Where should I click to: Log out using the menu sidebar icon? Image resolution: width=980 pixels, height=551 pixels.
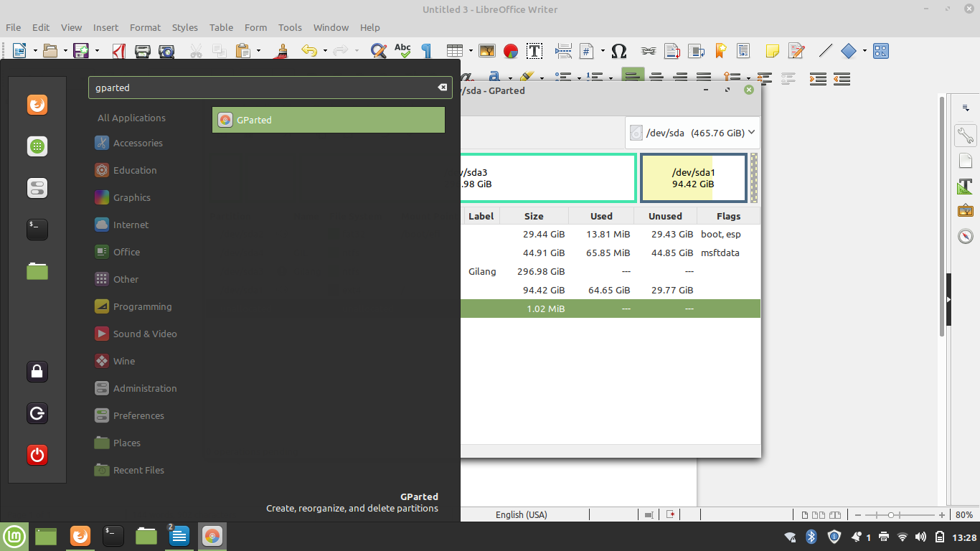[x=37, y=413]
